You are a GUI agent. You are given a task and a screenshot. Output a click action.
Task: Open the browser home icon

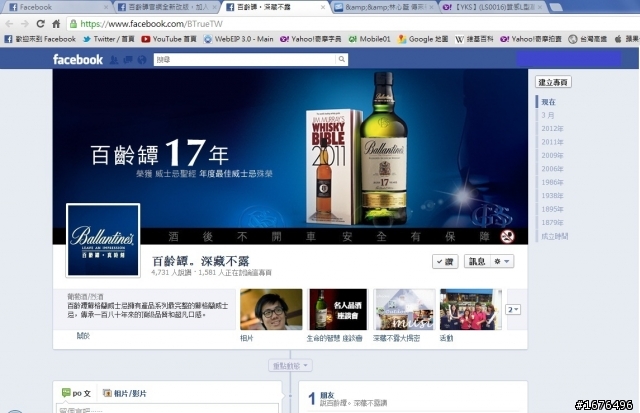tap(56, 24)
